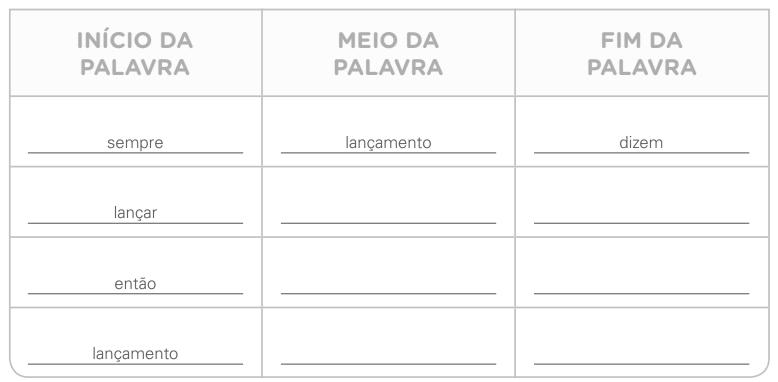This screenshot has height=382, width=778.
Task: Click lançamento in the INÍCIO DA PALAVRA column
Action: pos(135,354)
